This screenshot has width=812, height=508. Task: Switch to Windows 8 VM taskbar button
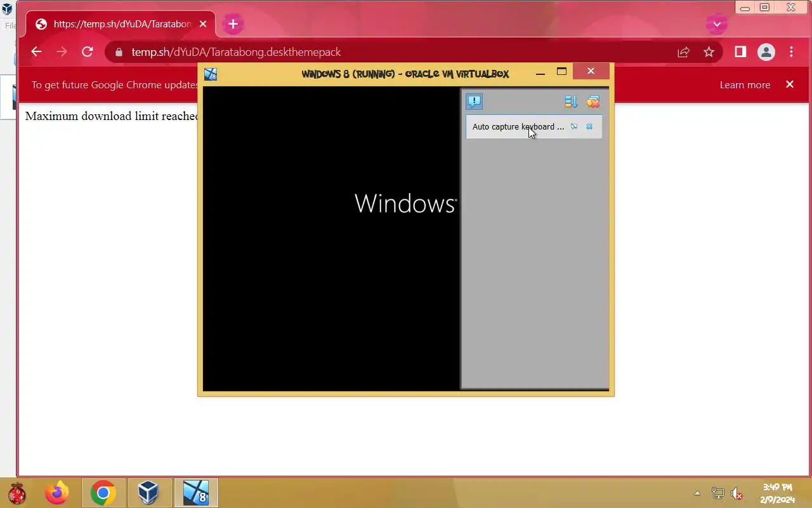pos(196,493)
